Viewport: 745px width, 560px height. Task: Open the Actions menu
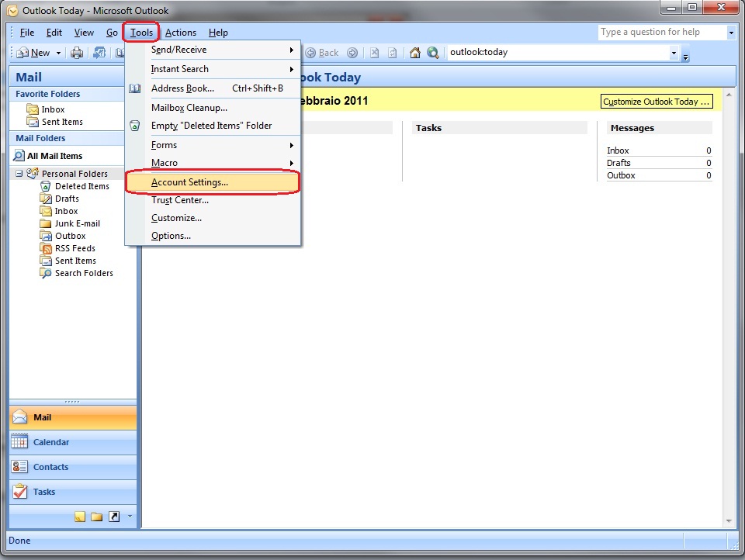[181, 33]
